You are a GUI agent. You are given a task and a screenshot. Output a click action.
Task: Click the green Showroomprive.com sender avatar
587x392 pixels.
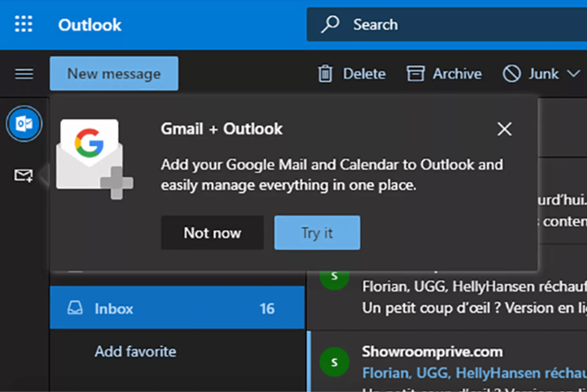tap(334, 362)
